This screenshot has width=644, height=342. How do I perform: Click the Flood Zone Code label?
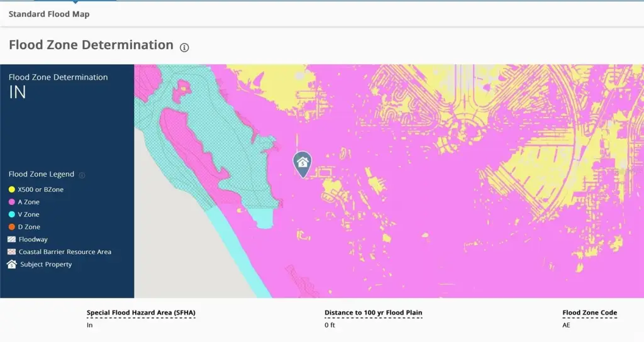coord(589,313)
